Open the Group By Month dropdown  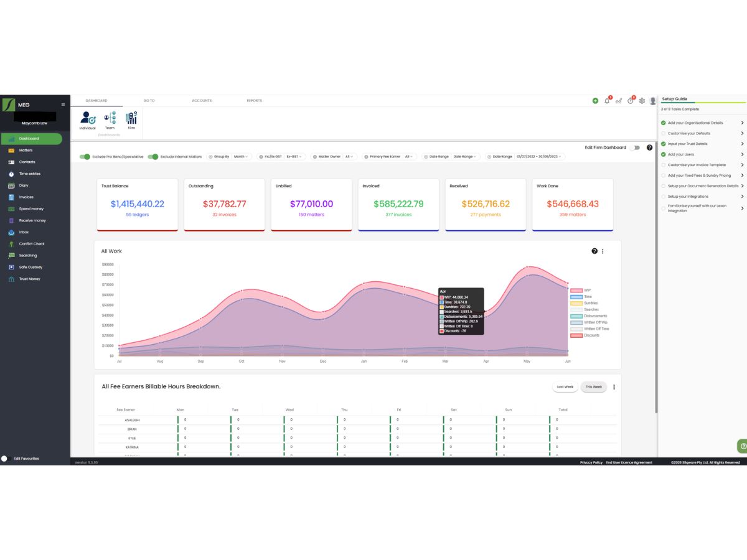[x=241, y=157]
